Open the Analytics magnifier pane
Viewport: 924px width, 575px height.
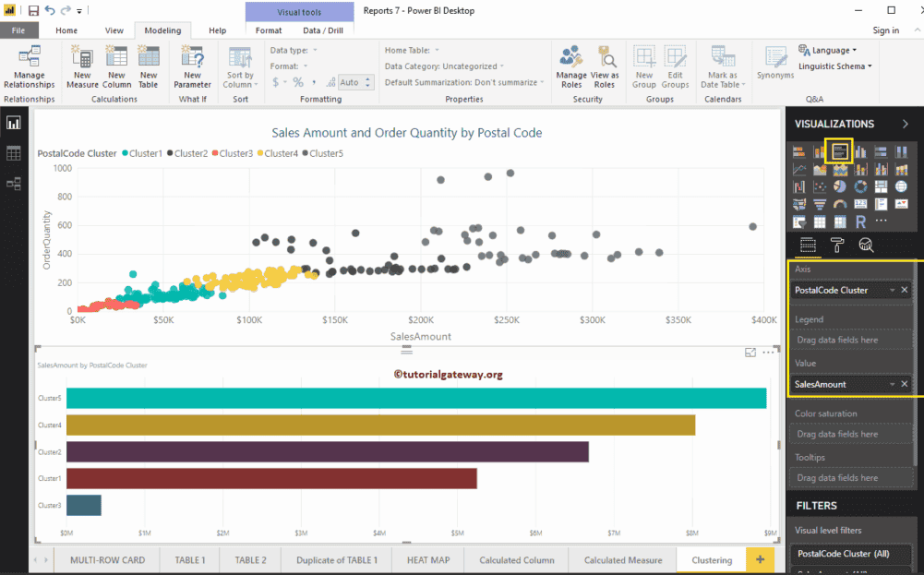click(866, 245)
